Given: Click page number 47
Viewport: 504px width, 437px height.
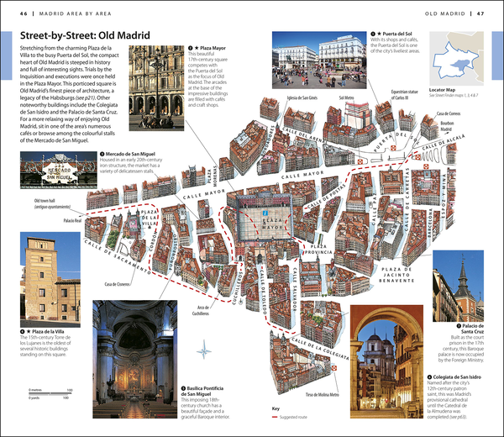Looking at the screenshot, I should [x=480, y=13].
